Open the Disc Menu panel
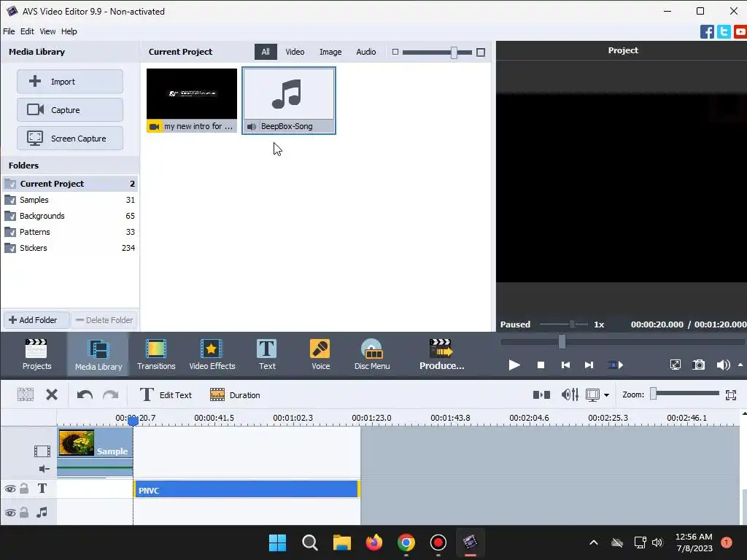The height and width of the screenshot is (560, 747). (x=372, y=354)
